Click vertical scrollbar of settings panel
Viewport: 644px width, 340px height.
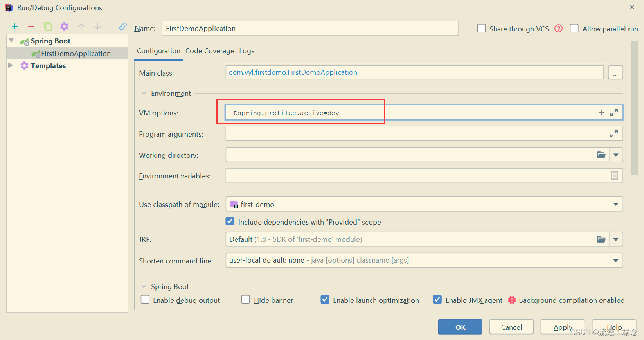click(635, 108)
